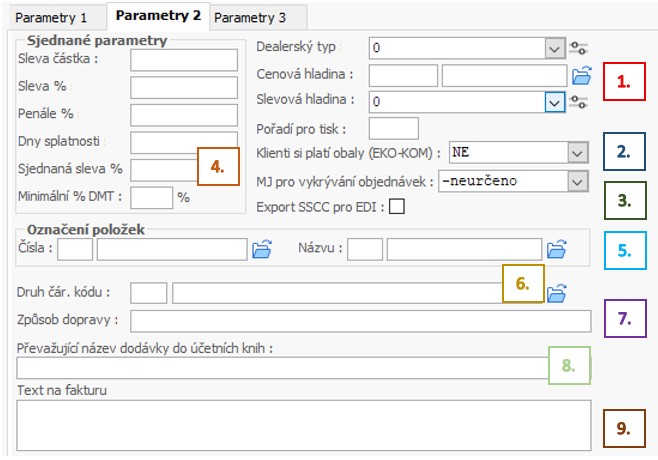Viewport: 658px width, 460px height.
Task: Select the Parametry 2 tab
Action: (x=158, y=16)
